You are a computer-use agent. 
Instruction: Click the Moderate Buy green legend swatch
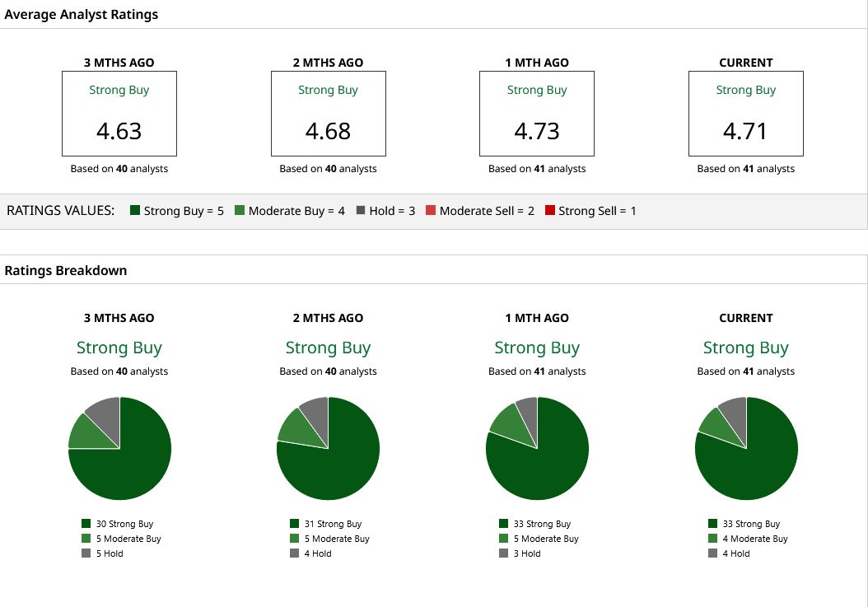[240, 210]
